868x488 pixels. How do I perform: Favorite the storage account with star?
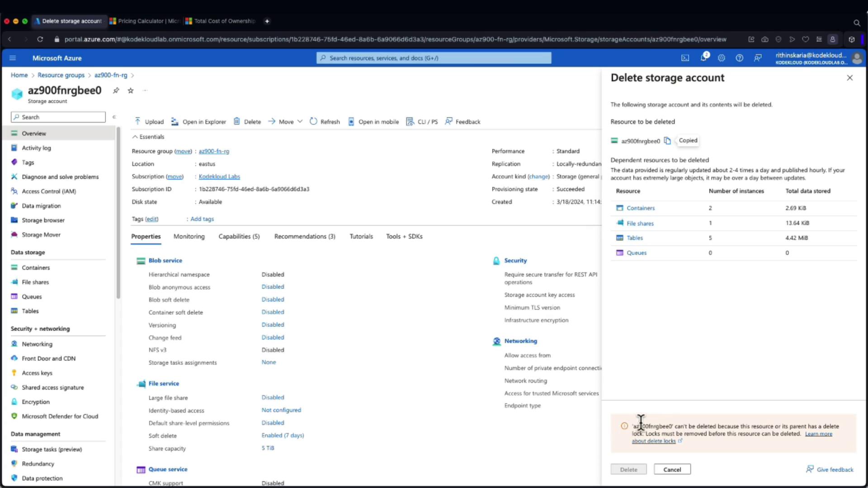pyautogui.click(x=131, y=90)
